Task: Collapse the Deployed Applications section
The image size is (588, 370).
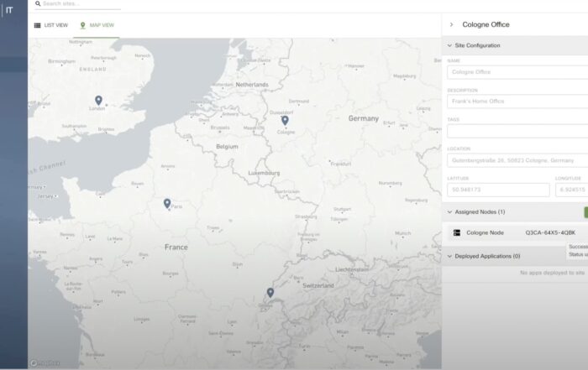Action: (449, 256)
